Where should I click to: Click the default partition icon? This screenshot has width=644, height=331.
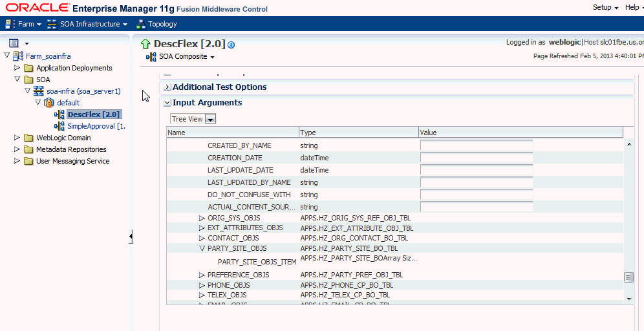pyautogui.click(x=49, y=103)
